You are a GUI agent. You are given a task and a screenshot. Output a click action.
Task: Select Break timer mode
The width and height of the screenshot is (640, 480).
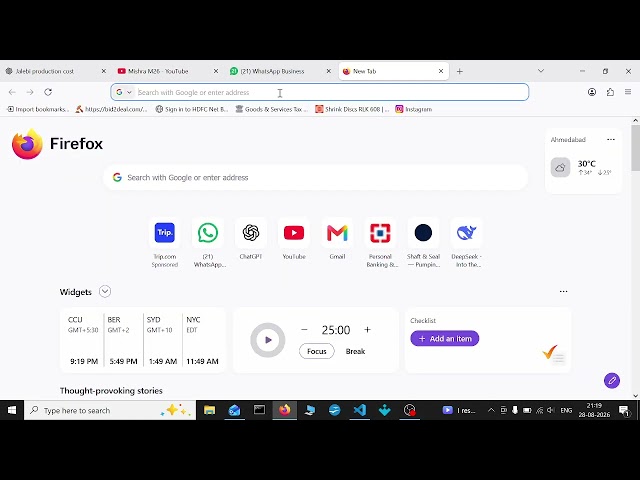[356, 351]
